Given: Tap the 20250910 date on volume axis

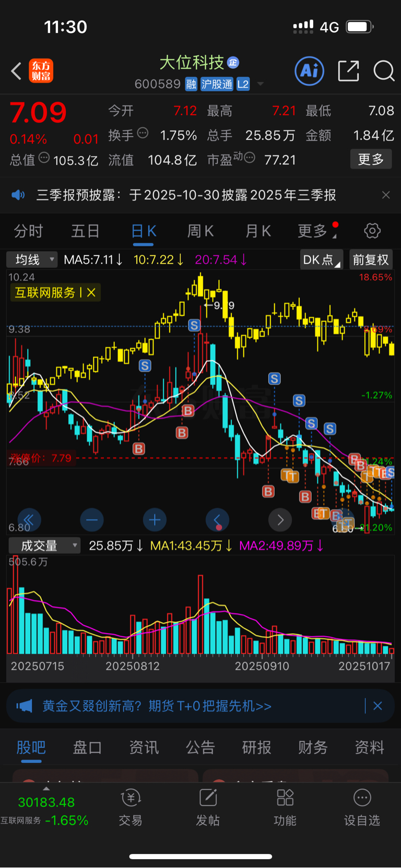Looking at the screenshot, I should click(262, 666).
